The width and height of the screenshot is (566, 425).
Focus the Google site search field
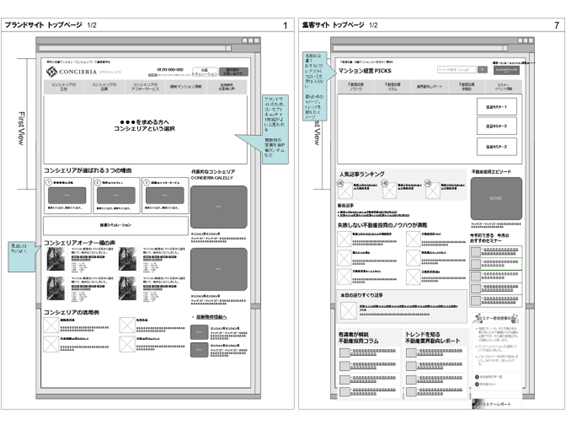click(x=457, y=69)
